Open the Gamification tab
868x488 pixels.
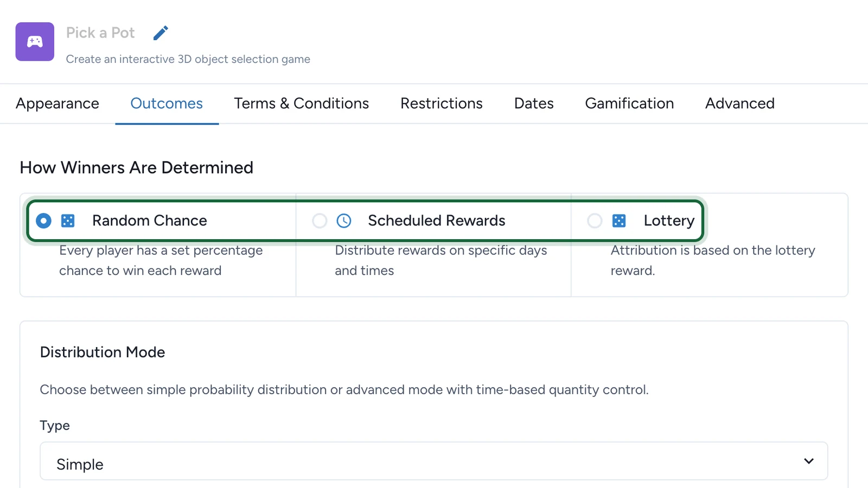coord(629,104)
